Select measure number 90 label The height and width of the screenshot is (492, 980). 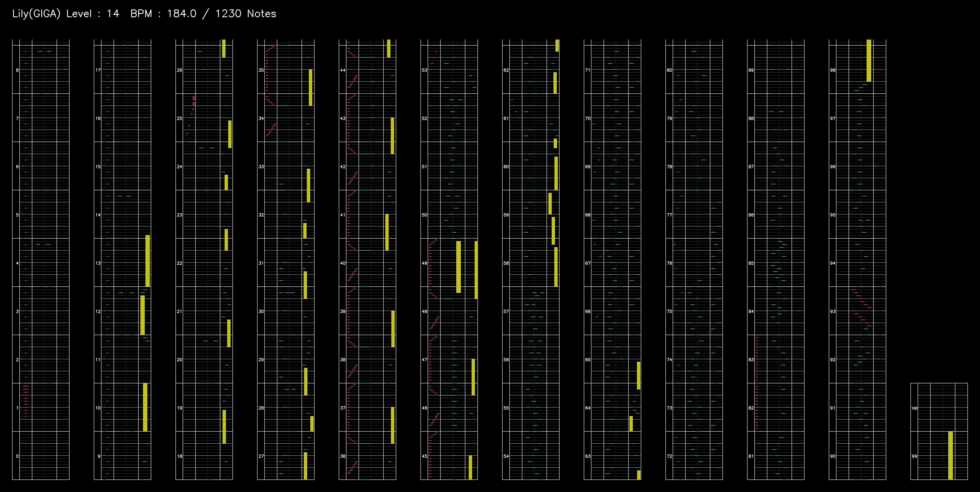pyautogui.click(x=833, y=456)
